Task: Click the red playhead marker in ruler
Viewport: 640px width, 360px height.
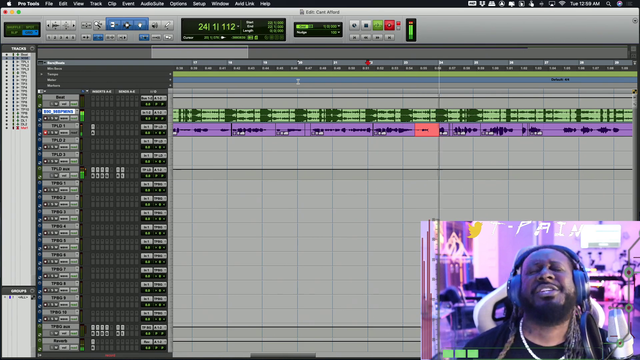Action: (368, 63)
